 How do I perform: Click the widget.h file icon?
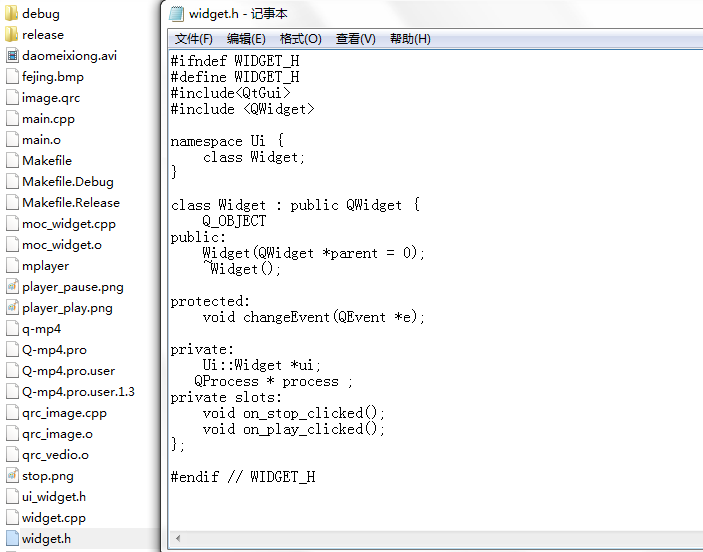[13, 539]
